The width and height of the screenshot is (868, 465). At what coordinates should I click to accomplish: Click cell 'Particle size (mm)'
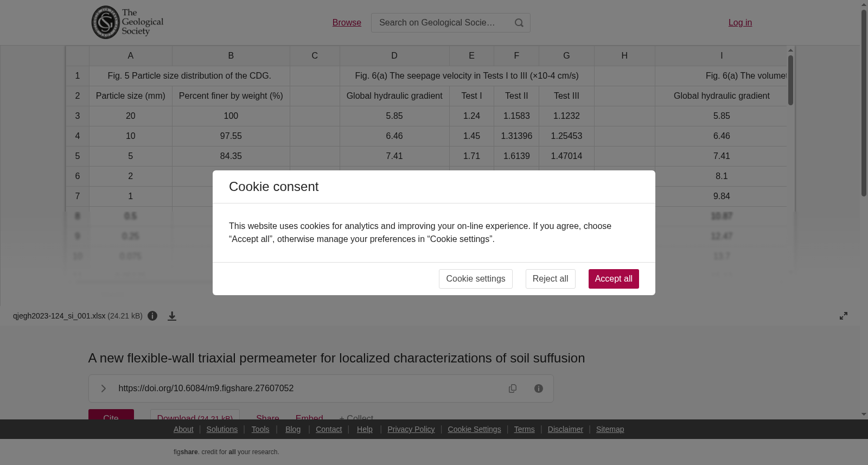click(131, 96)
